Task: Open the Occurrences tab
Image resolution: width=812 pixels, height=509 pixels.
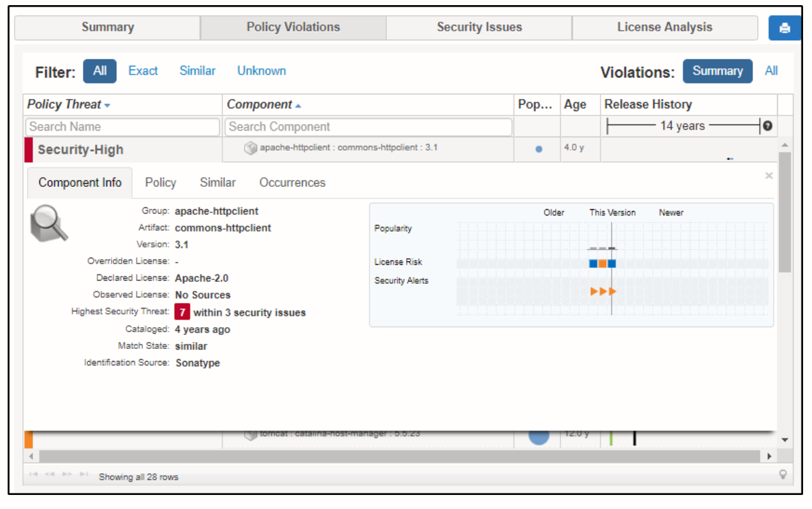Action: coord(292,182)
